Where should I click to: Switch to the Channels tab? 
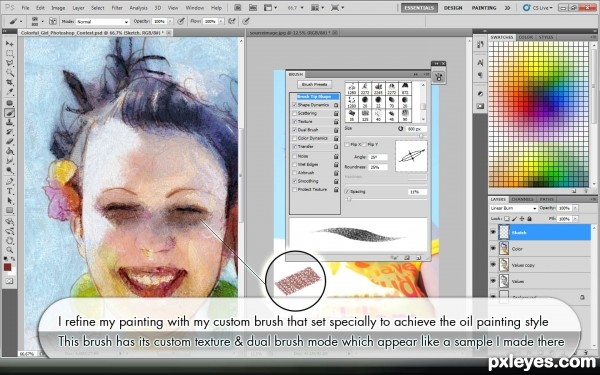[x=522, y=199]
